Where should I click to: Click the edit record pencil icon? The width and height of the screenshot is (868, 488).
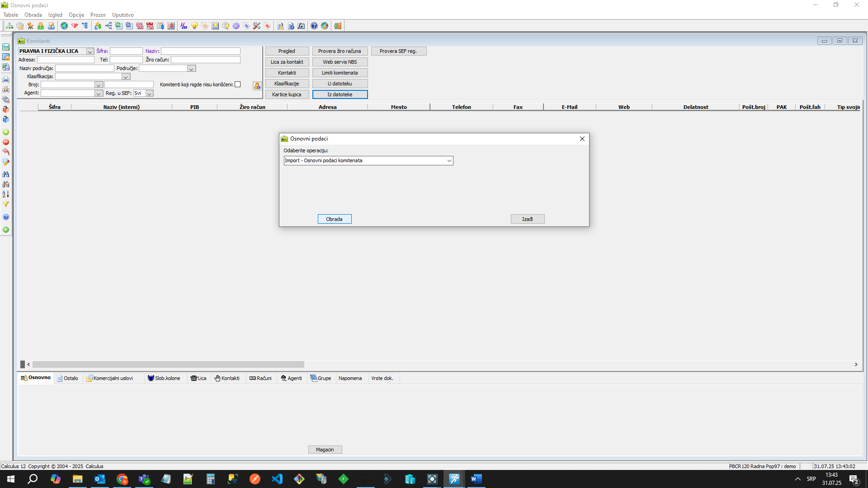[x=6, y=162]
